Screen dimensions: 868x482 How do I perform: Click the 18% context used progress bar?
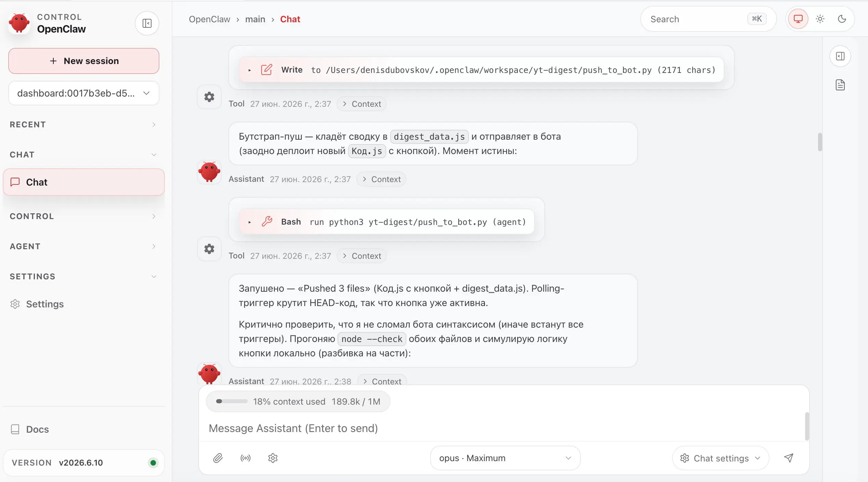(x=232, y=401)
